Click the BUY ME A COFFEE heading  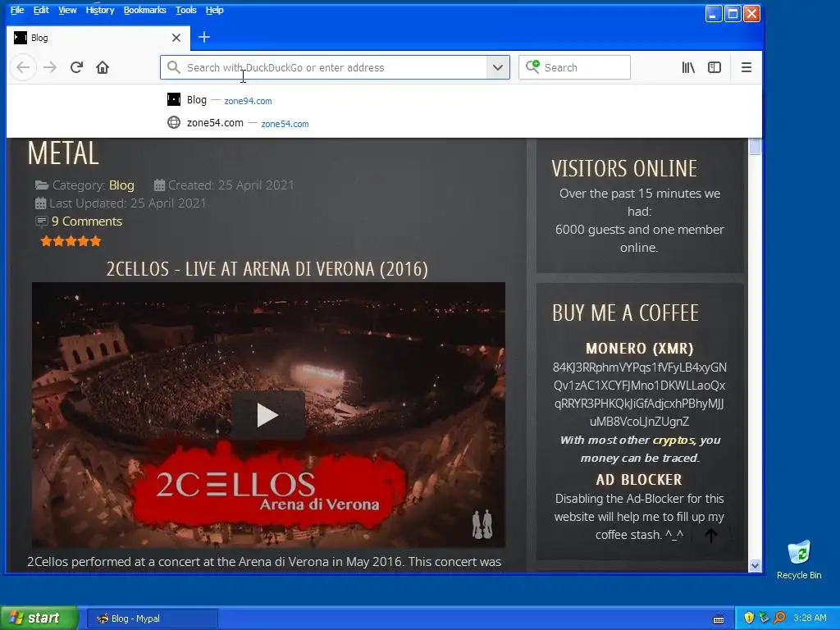tap(626, 313)
